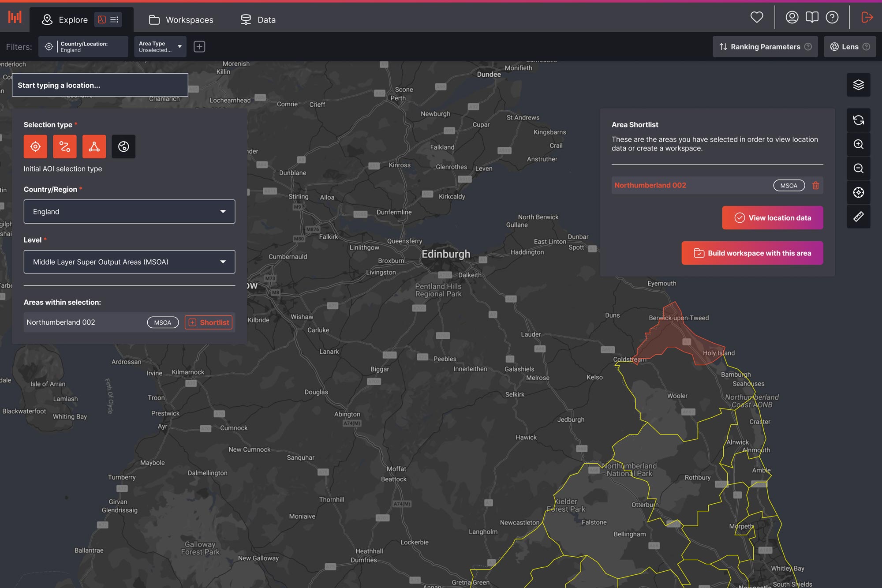Open favorites with the heart icon
This screenshot has width=882, height=588.
point(757,17)
